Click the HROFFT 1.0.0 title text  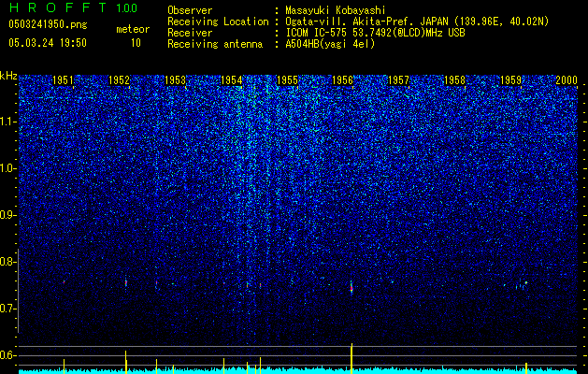click(x=73, y=7)
